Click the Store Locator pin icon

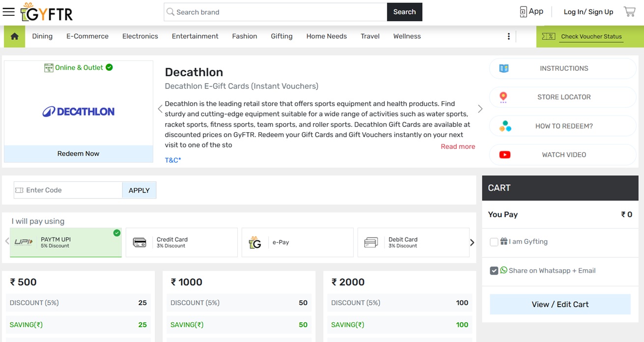pos(503,97)
